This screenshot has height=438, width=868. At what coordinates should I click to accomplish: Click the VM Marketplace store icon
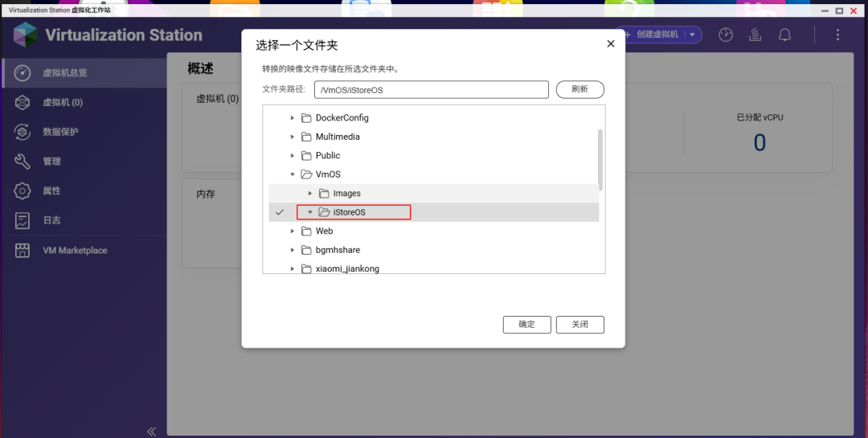pyautogui.click(x=23, y=250)
